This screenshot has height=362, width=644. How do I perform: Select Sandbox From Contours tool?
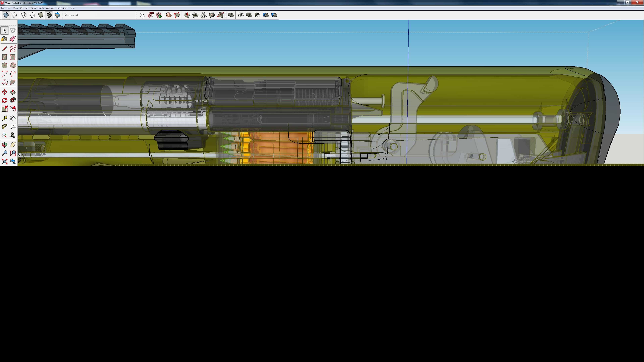(169, 15)
